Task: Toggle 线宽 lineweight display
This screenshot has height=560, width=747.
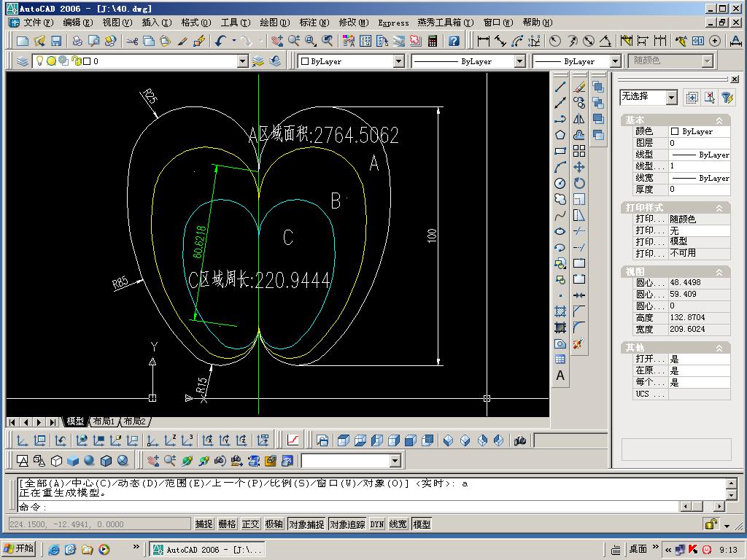Action: click(x=398, y=524)
